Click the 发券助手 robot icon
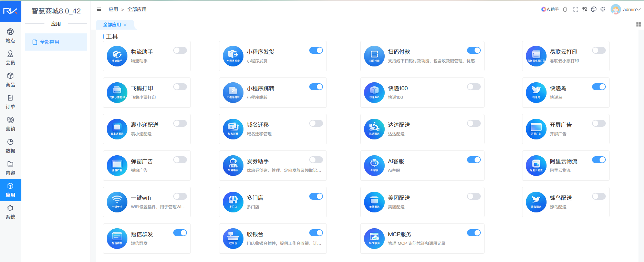The height and width of the screenshot is (262, 644). pyautogui.click(x=233, y=166)
